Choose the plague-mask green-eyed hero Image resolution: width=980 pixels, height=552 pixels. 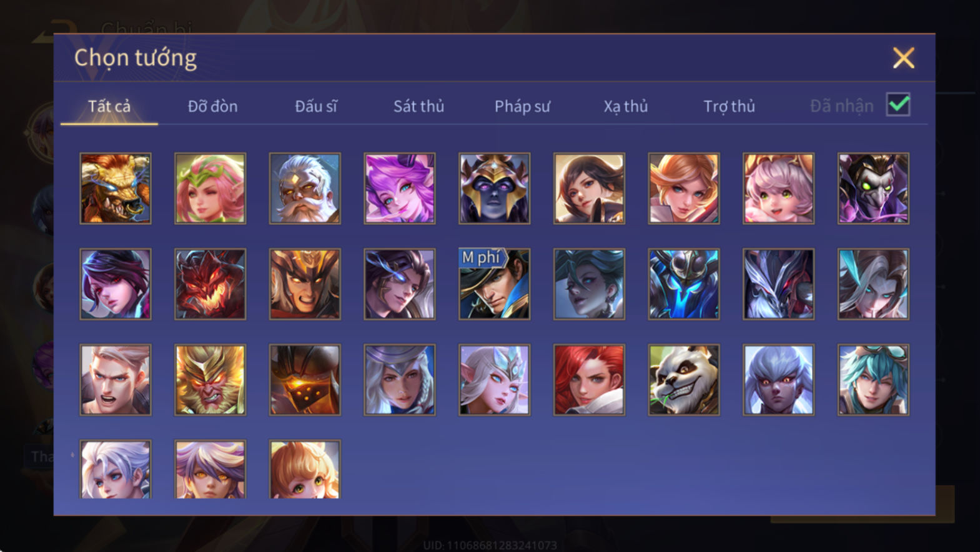coord(873,188)
